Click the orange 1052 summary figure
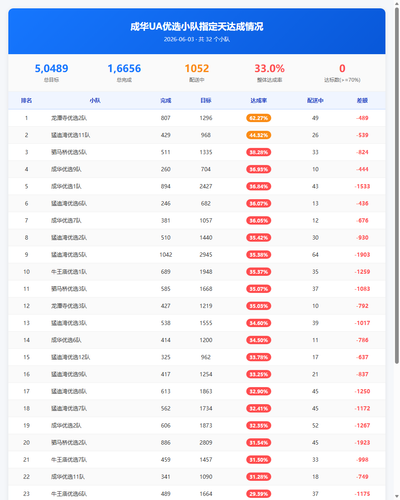 pos(197,68)
